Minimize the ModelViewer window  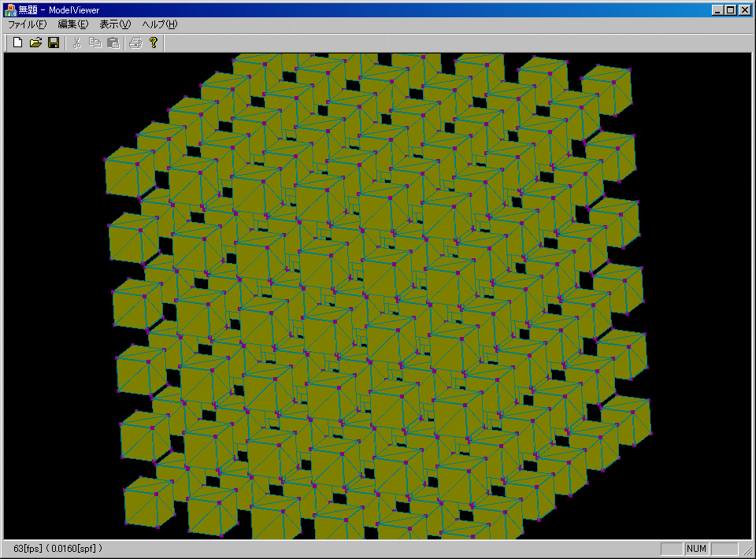[718, 9]
